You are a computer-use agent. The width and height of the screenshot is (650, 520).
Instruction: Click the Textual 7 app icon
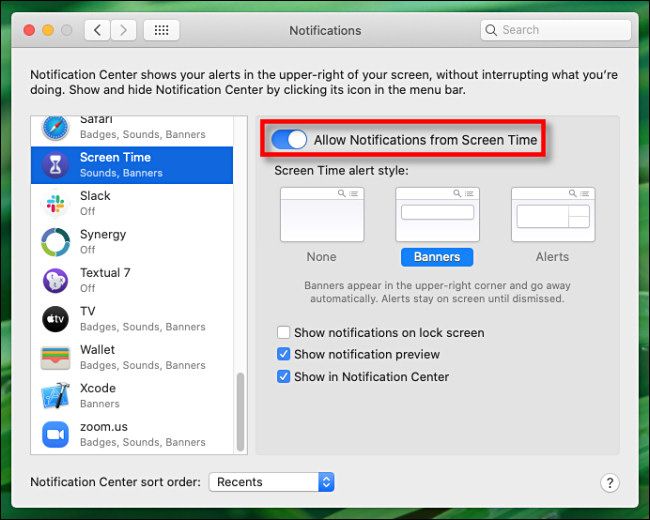click(x=55, y=280)
